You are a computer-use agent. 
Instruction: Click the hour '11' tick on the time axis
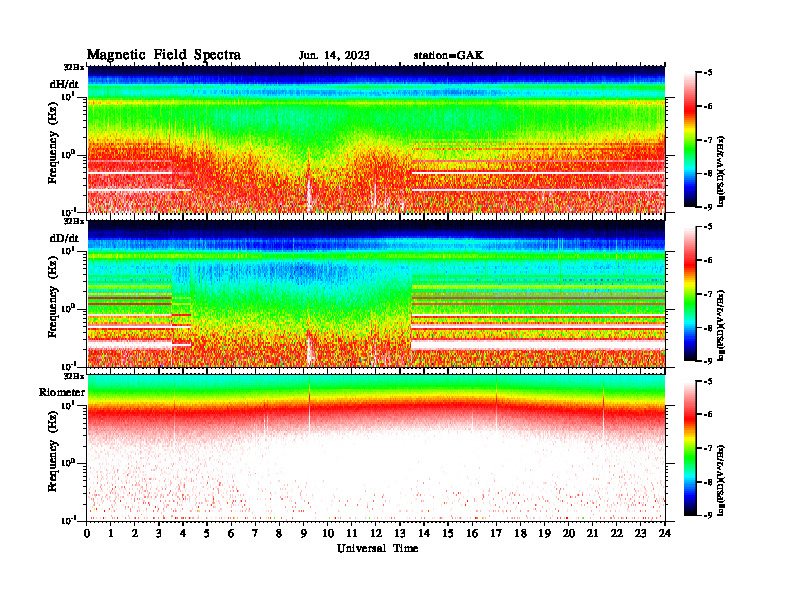coord(352,533)
